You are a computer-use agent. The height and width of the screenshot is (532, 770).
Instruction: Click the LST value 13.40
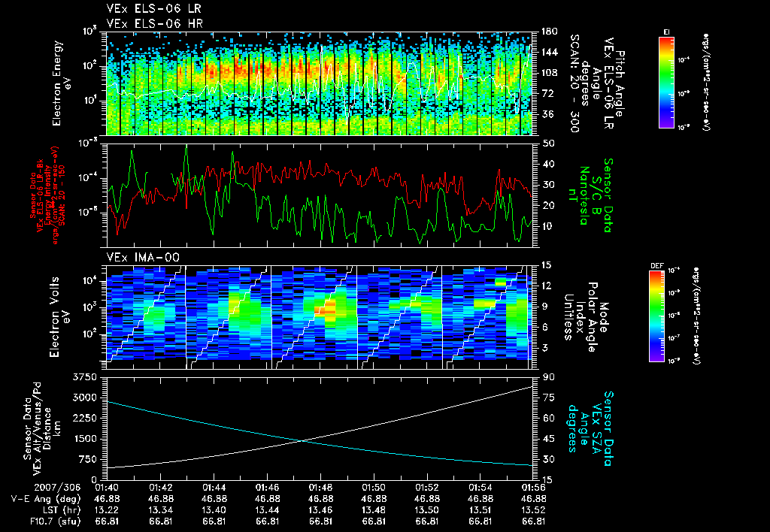click(x=214, y=510)
